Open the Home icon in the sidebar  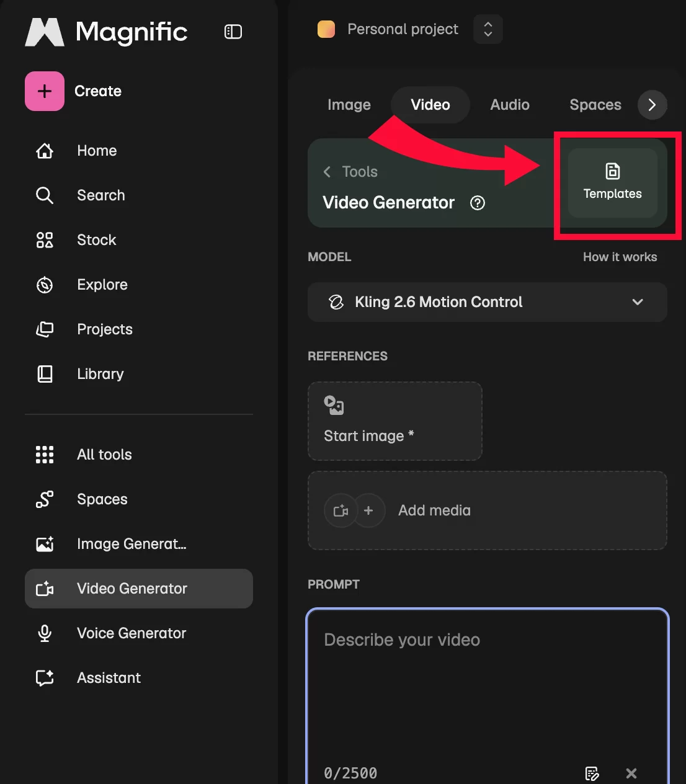click(x=45, y=151)
